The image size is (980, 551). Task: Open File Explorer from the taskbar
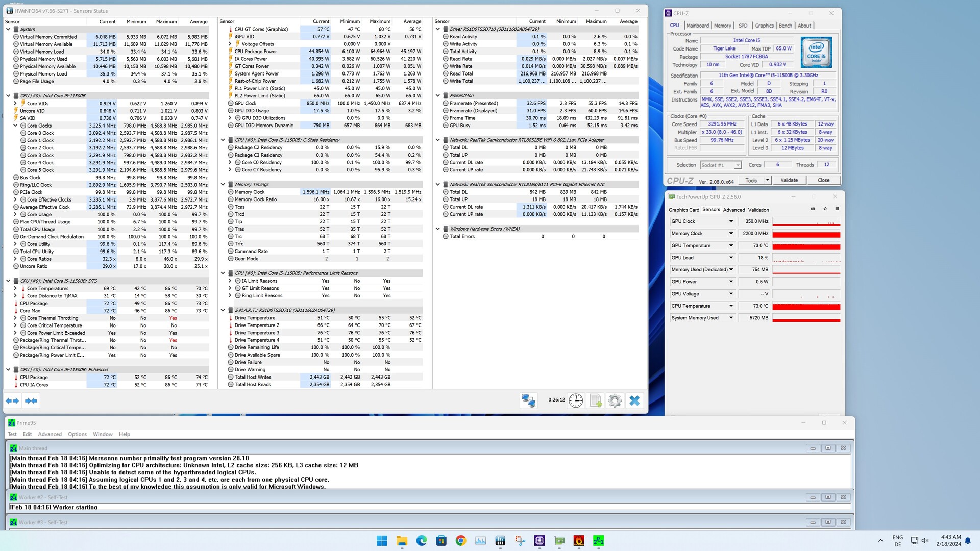point(402,541)
